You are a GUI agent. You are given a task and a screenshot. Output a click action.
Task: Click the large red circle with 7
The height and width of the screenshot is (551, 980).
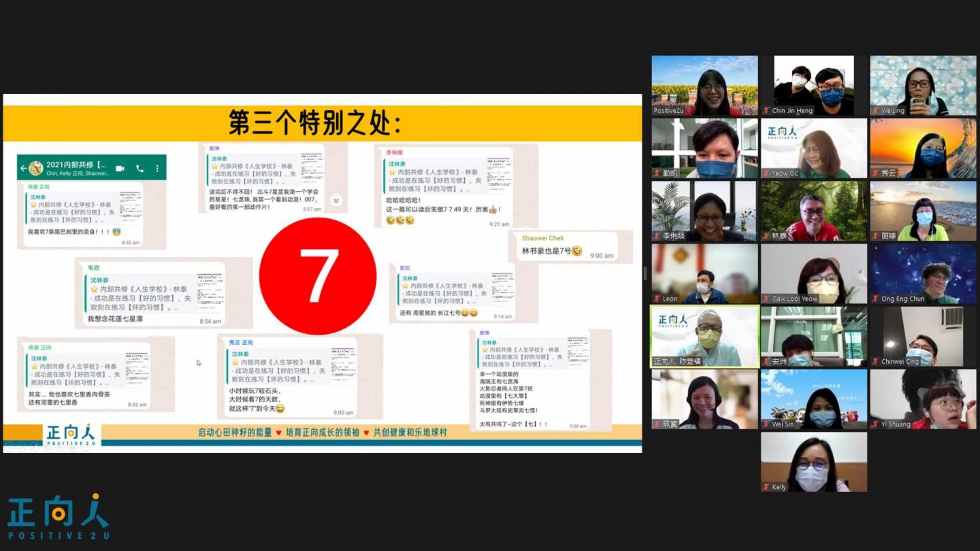coord(318,275)
